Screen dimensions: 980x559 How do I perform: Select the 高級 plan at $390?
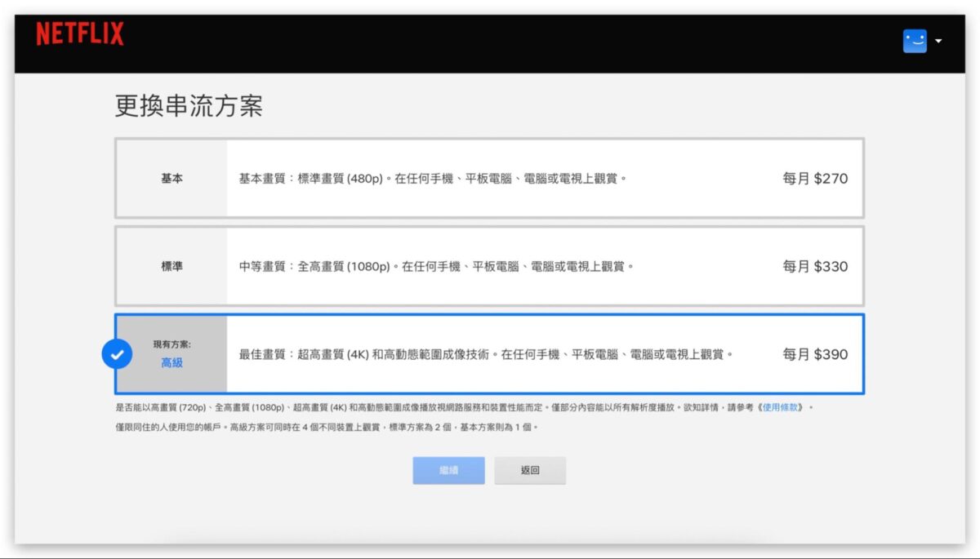tap(489, 354)
